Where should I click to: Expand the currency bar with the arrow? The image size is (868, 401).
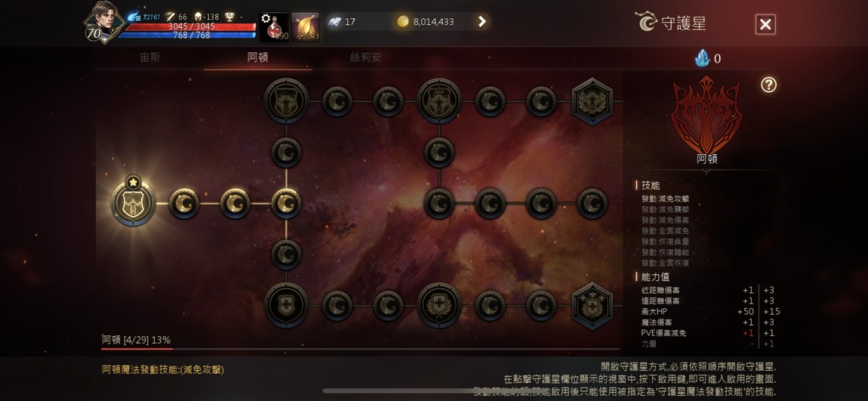pyautogui.click(x=482, y=22)
